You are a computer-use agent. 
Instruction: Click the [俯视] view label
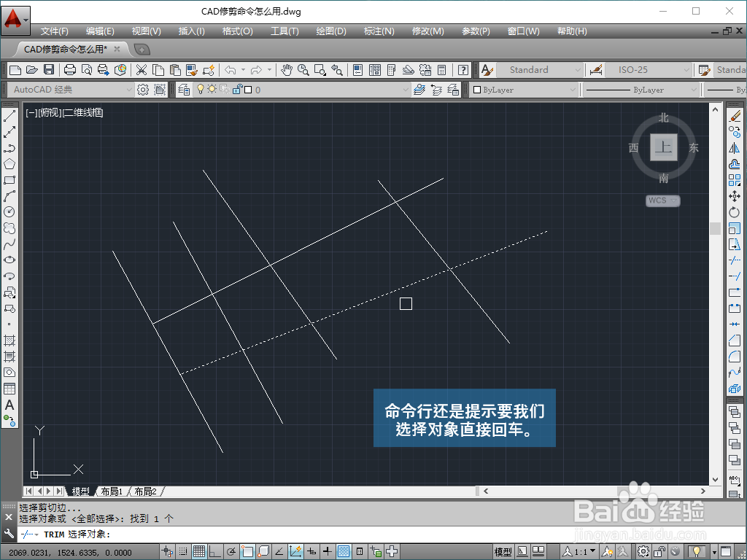[50, 112]
